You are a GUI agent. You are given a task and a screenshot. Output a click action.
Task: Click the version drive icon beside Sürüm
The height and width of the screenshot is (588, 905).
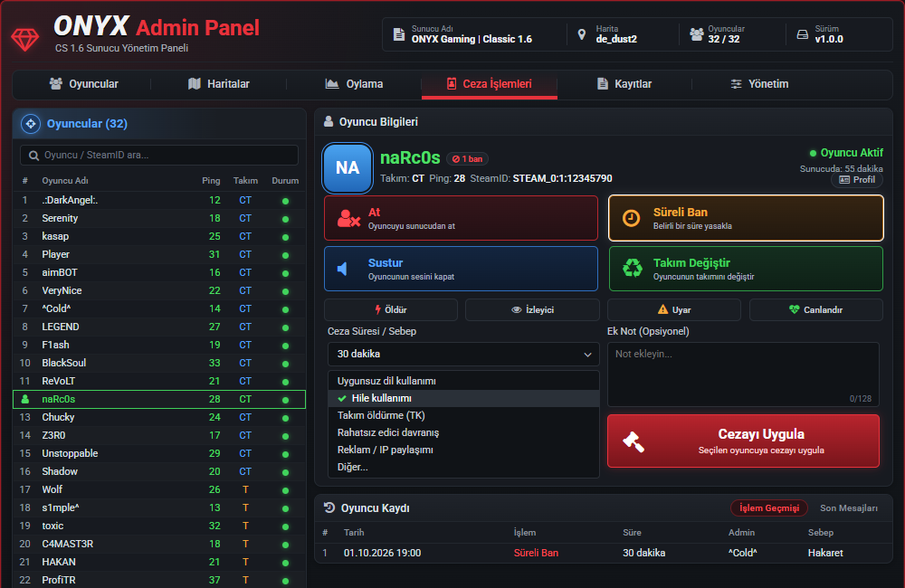(x=802, y=34)
